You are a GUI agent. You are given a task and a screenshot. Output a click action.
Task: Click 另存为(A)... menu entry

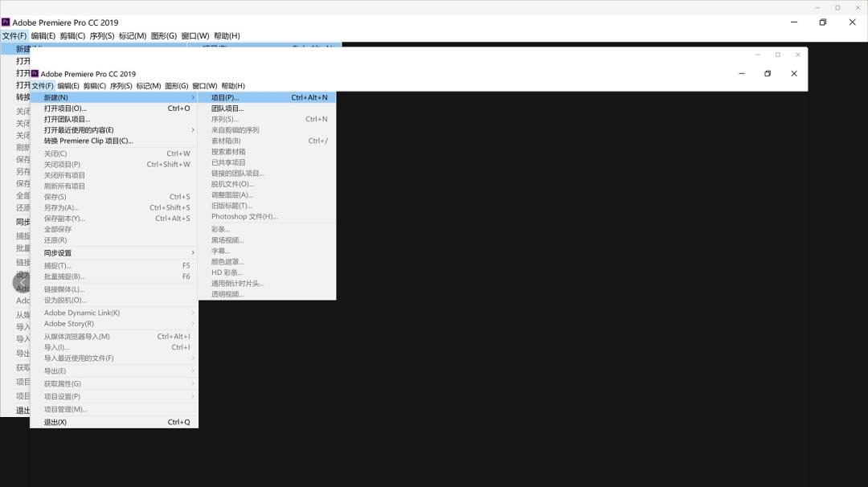click(x=114, y=207)
